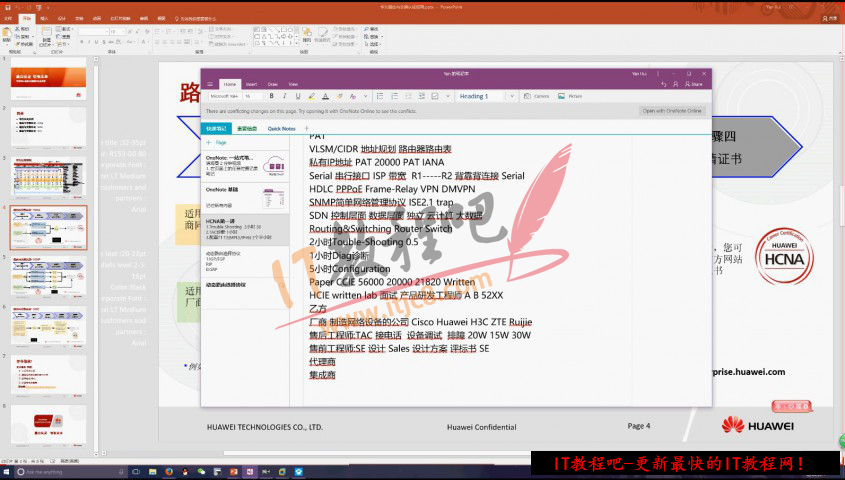Image resolution: width=845 pixels, height=480 pixels.
Task: Click the underline button in OneNote
Action: coord(296,96)
